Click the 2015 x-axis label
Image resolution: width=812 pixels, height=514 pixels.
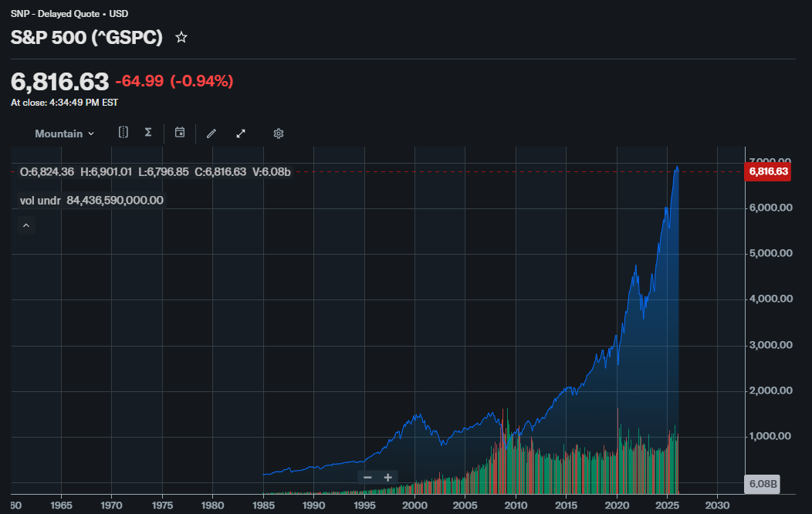coord(566,506)
